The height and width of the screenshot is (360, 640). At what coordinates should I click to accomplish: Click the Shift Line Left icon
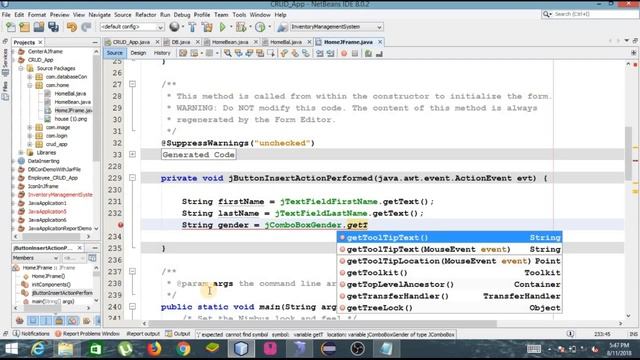pyautogui.click(x=320, y=53)
